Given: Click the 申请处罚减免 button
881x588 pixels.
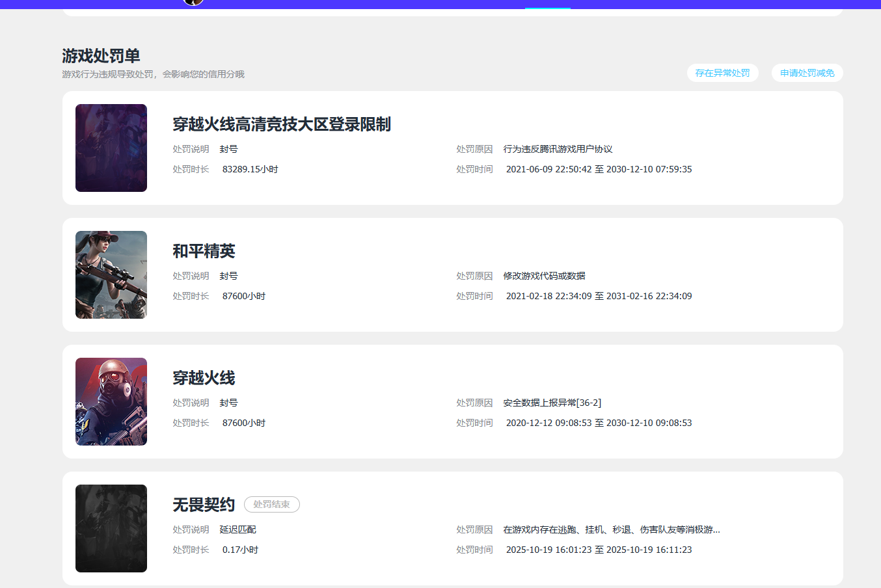Looking at the screenshot, I should tap(807, 73).
